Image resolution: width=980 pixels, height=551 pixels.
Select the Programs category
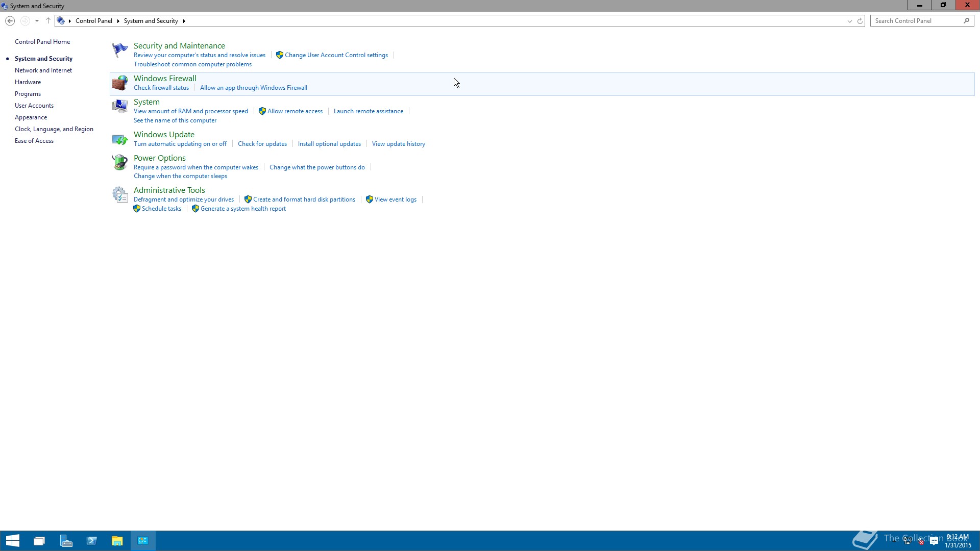point(28,94)
